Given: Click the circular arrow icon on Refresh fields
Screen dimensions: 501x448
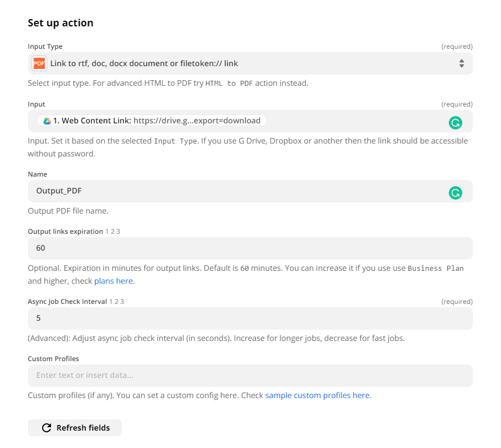Looking at the screenshot, I should [47, 428].
